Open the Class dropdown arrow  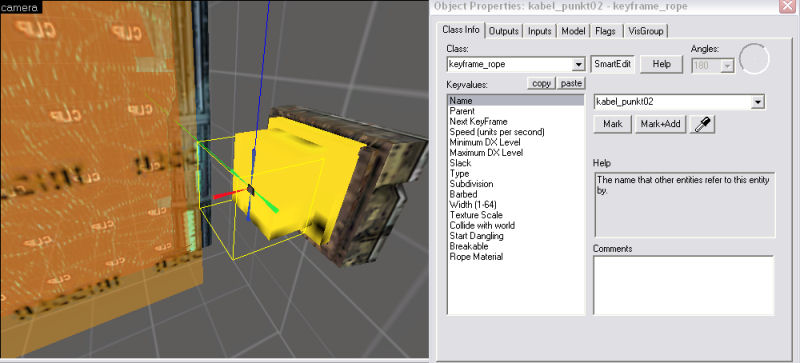pos(578,65)
